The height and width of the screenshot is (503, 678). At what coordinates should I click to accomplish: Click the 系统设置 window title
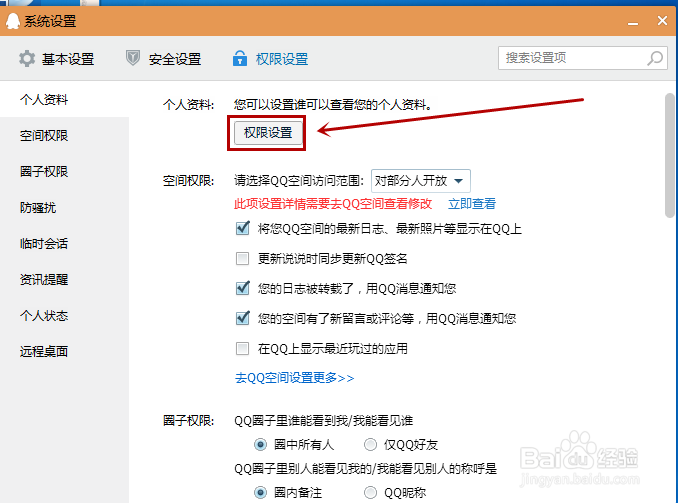[x=50, y=21]
